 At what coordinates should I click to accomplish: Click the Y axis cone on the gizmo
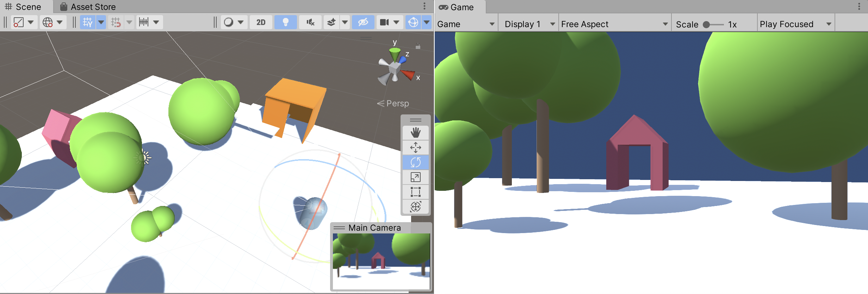395,54
